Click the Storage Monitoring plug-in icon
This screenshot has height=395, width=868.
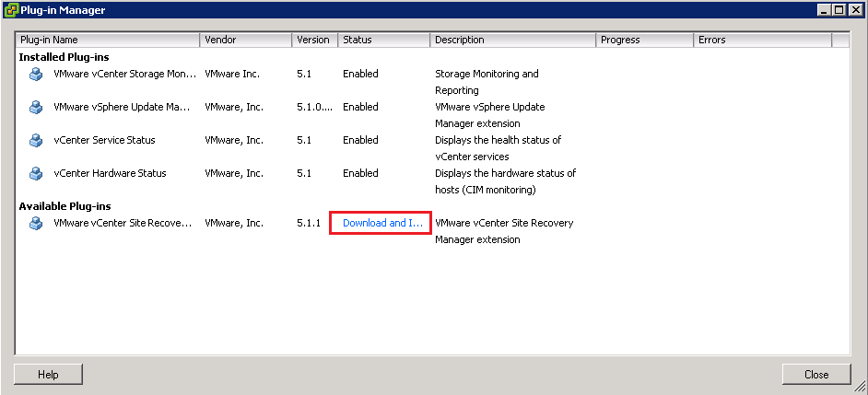[x=36, y=74]
